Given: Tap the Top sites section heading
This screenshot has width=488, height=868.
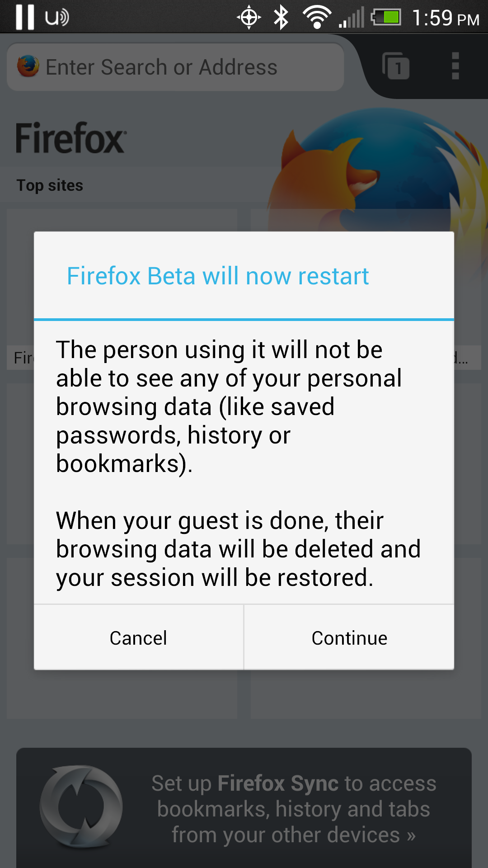Looking at the screenshot, I should [x=49, y=185].
